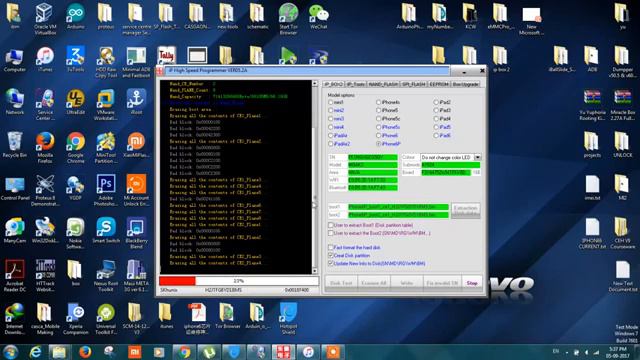Open Hotspot Shield desktop icon
Screen dimensions: 640x360
tap(288, 318)
